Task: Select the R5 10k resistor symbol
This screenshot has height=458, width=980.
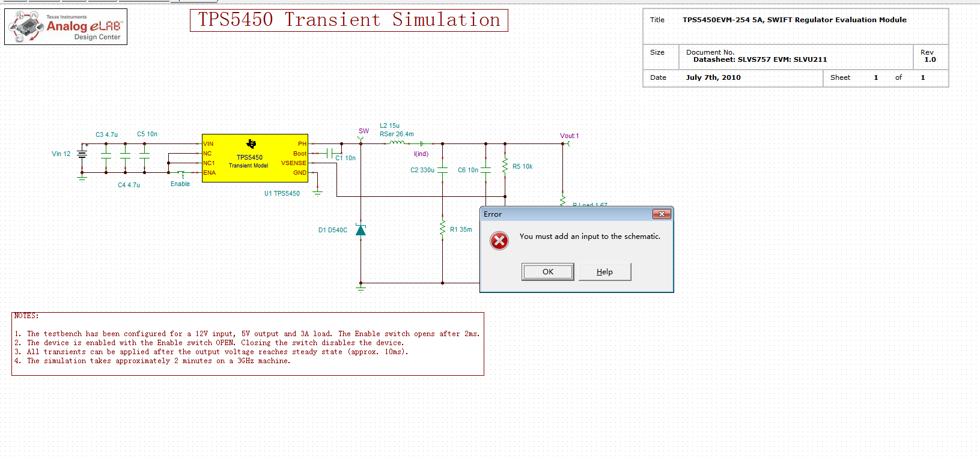Action: [505, 166]
